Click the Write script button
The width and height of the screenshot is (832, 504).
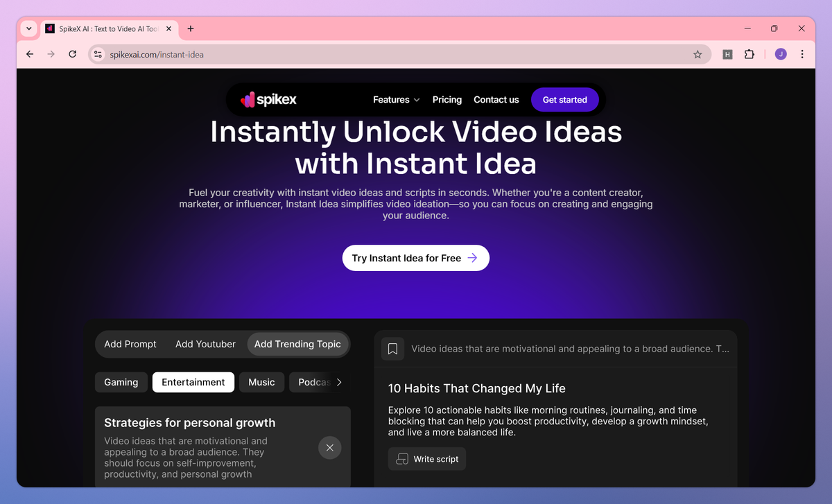click(427, 459)
